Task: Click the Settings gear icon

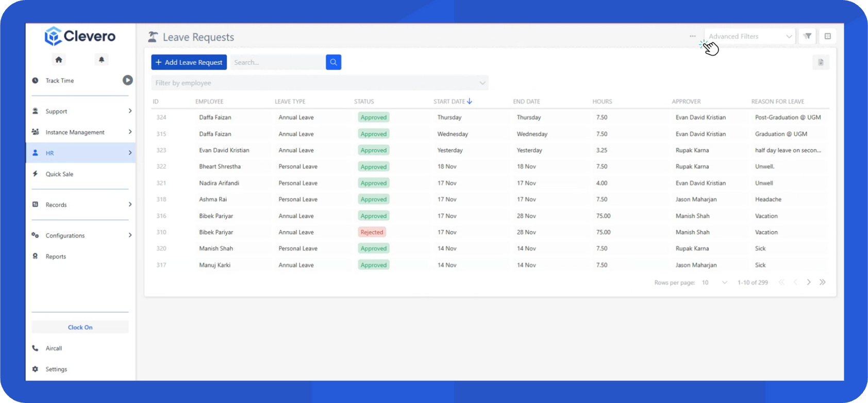Action: point(35,369)
